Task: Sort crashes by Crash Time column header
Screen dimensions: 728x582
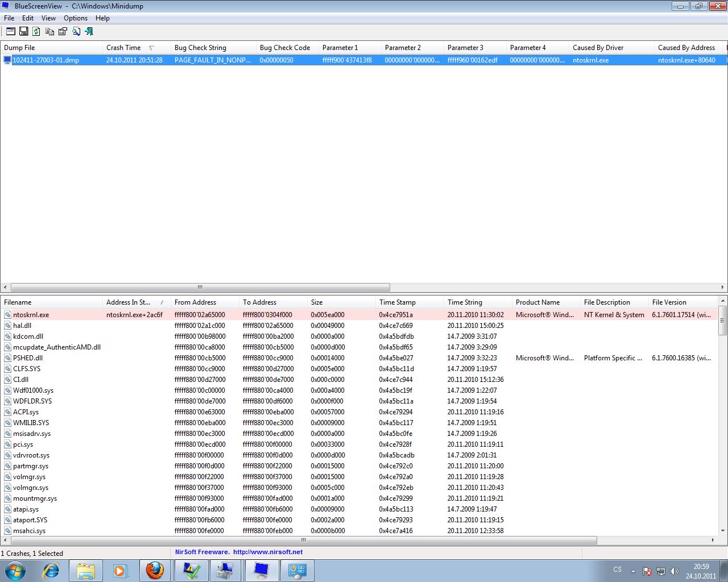Action: [136, 48]
